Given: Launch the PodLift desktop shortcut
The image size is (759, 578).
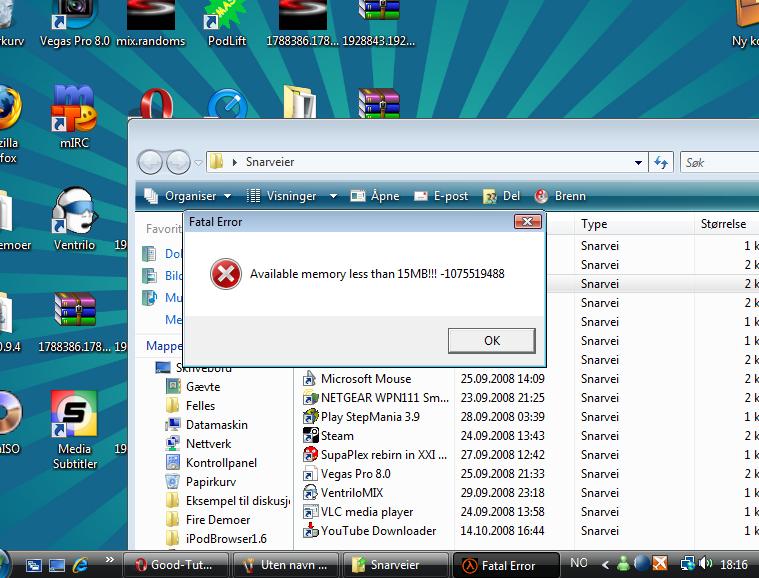Looking at the screenshot, I should (x=227, y=24).
